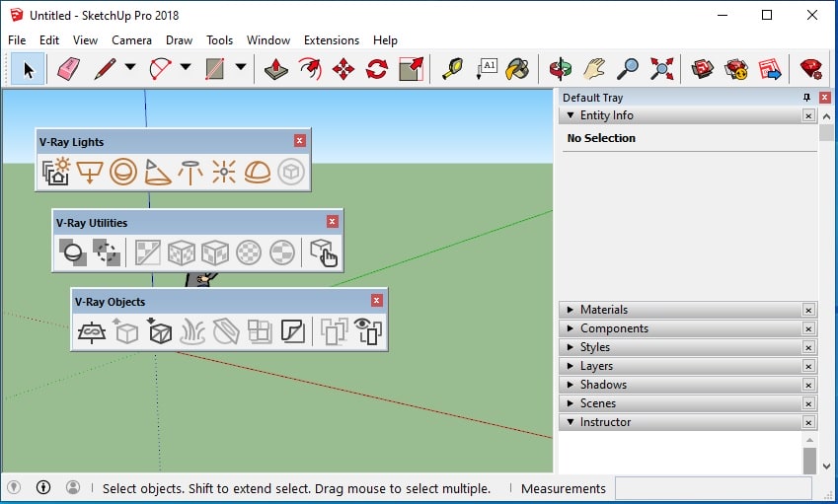Close the Materials panel with x
838x504 pixels.
(x=808, y=310)
